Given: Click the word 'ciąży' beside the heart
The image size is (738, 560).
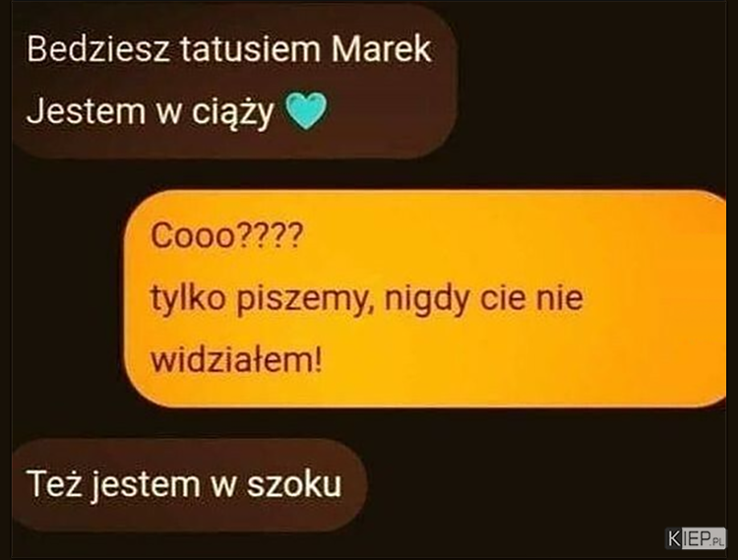Looking at the screenshot, I should (232, 113).
